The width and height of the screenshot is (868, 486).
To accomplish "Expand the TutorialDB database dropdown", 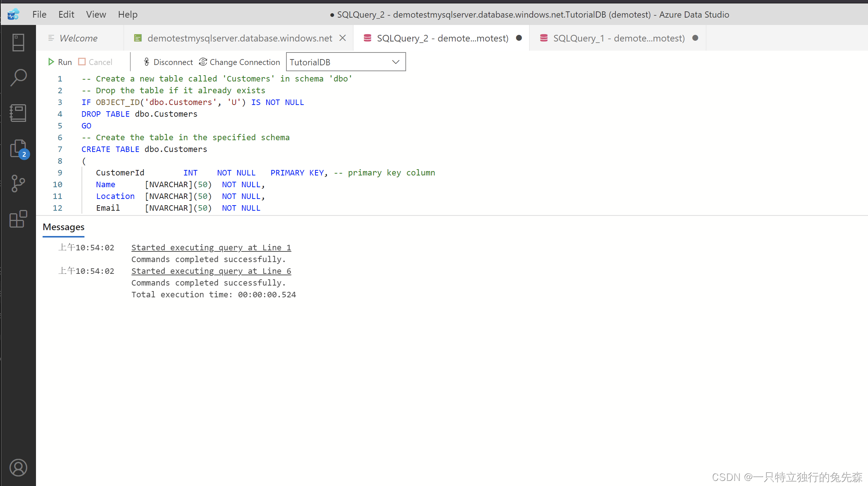I will pos(395,62).
